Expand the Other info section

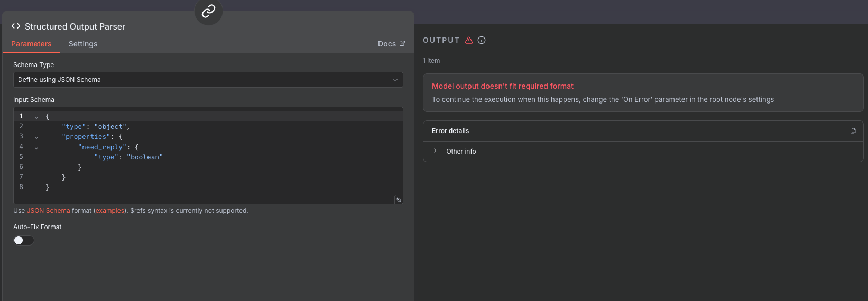(x=435, y=151)
